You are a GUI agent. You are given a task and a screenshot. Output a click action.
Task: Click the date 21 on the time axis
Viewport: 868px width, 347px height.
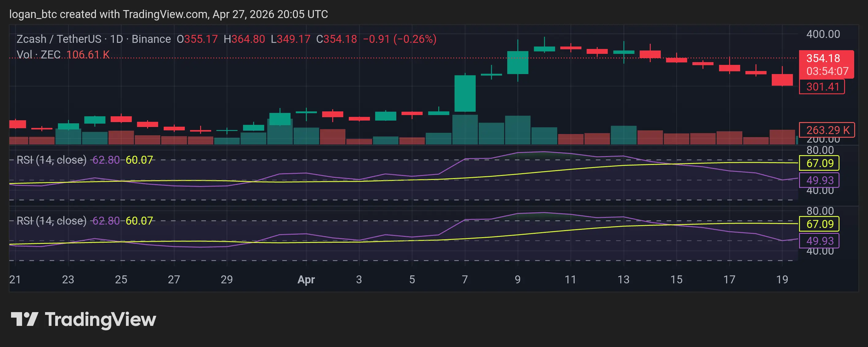pos(15,279)
